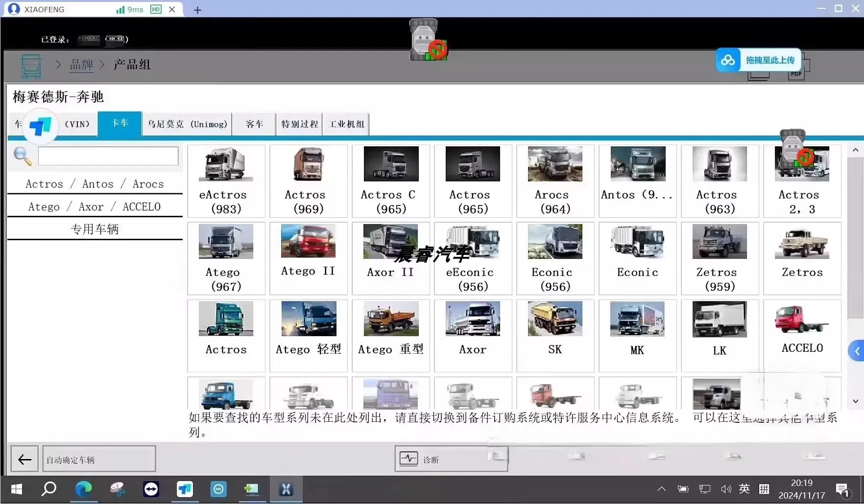Open Econic (956) tile
Screen dimensions: 864x504
coord(555,258)
